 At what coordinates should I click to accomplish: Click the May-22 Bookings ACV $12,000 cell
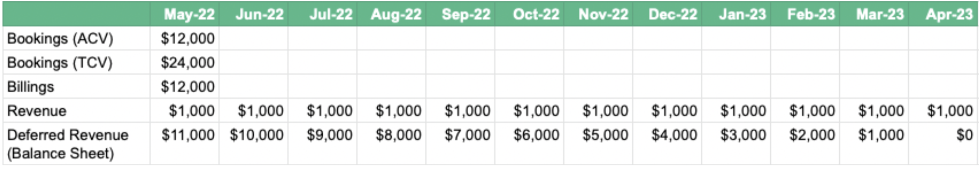187,39
